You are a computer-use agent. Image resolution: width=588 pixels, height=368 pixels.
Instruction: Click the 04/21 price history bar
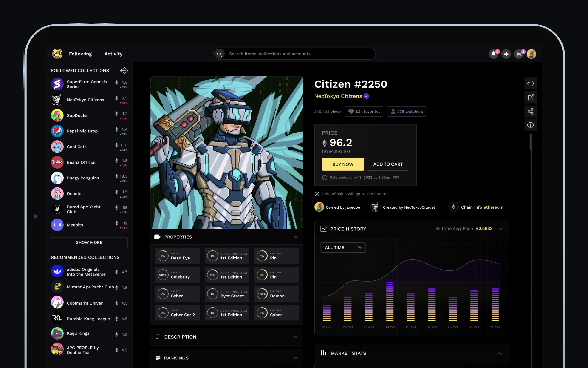(390, 302)
